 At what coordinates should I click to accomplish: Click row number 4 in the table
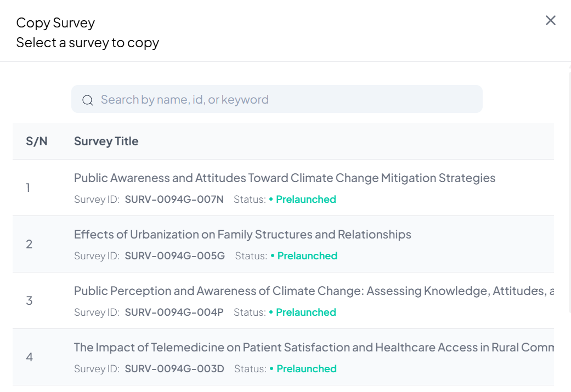[30, 357]
